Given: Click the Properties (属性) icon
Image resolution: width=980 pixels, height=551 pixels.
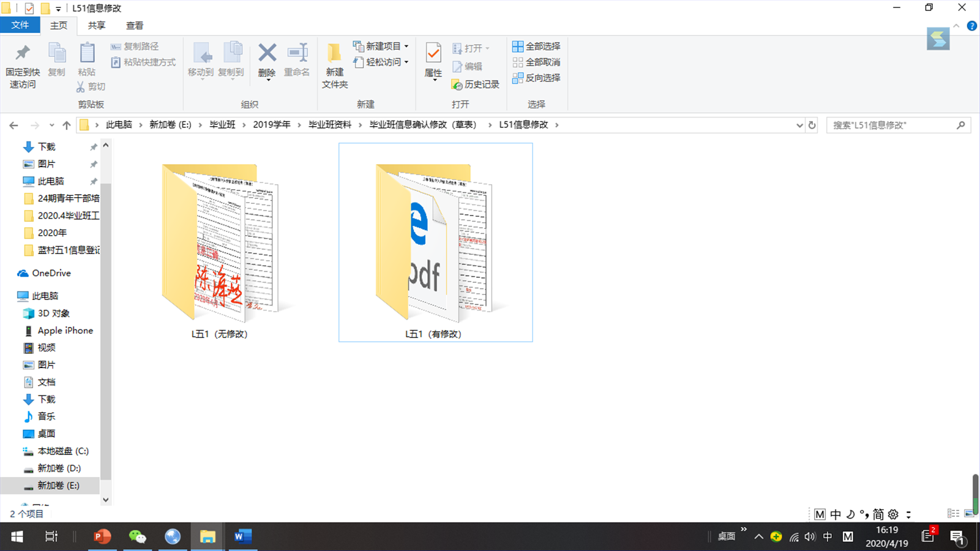Looking at the screenshot, I should coord(433,59).
